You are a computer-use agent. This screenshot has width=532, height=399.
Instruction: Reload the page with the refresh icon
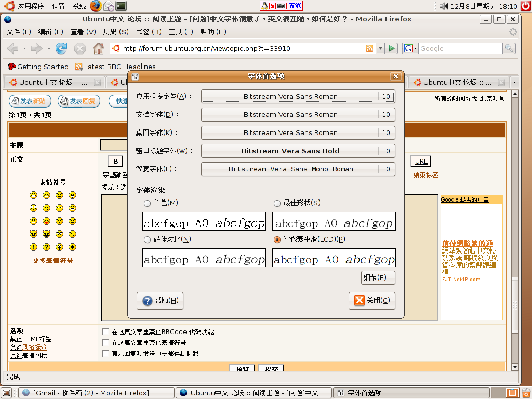[61, 48]
